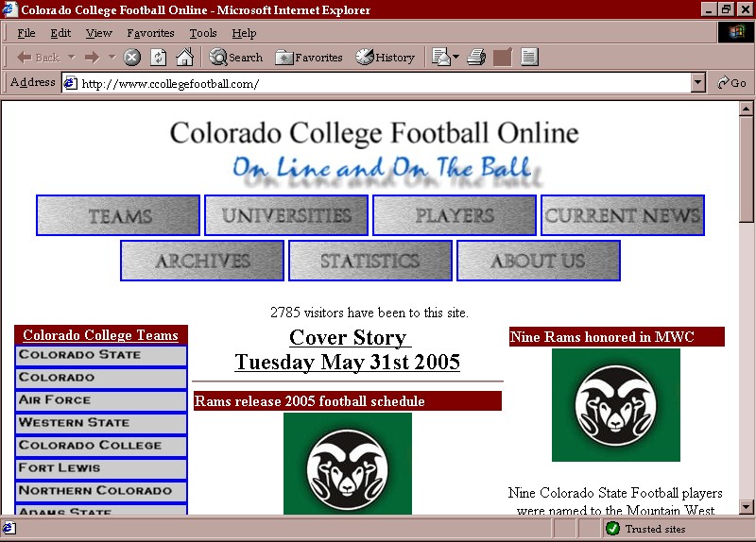Select Western State in the teams list
The image size is (756, 542).
[101, 423]
